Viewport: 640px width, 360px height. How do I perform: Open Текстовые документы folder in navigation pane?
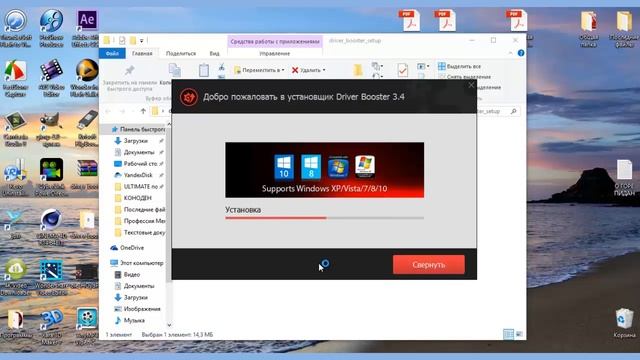click(x=140, y=232)
